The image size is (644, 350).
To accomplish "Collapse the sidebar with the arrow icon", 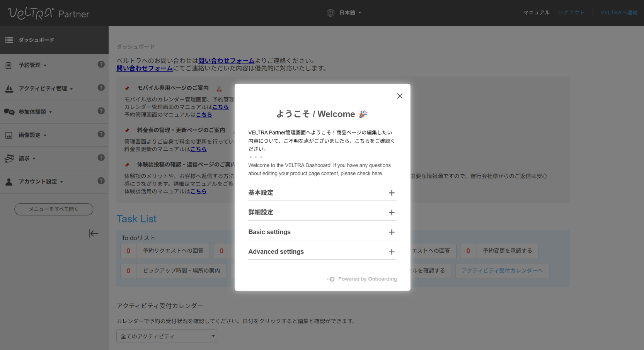I will tap(94, 233).
